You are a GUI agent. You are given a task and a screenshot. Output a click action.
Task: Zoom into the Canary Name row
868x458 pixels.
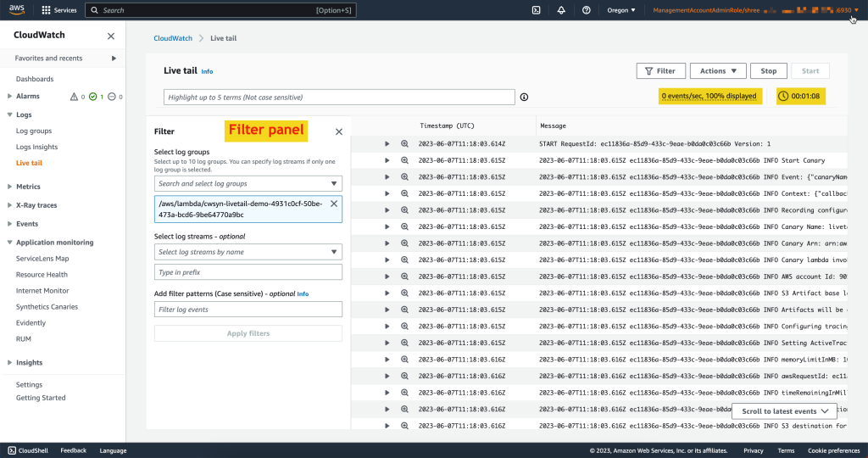(x=404, y=227)
